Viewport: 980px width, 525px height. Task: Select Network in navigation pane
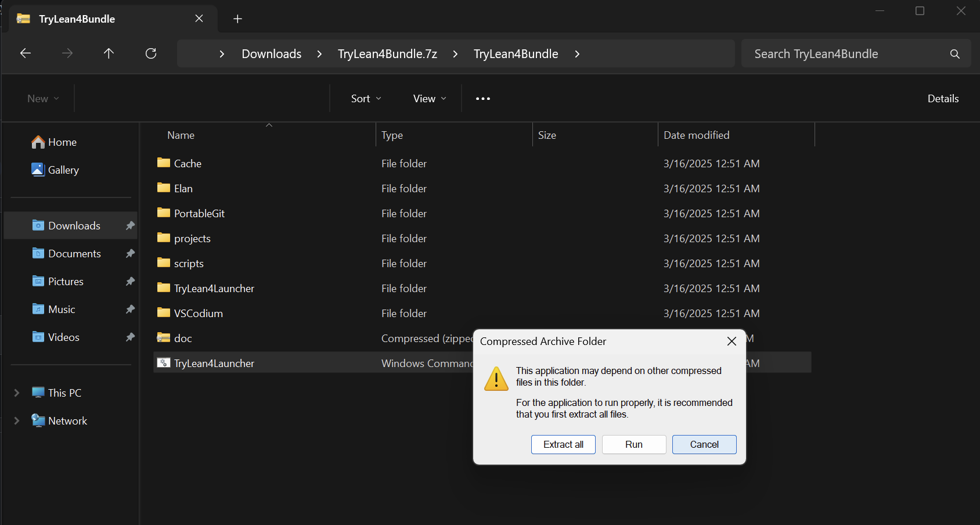pyautogui.click(x=67, y=421)
